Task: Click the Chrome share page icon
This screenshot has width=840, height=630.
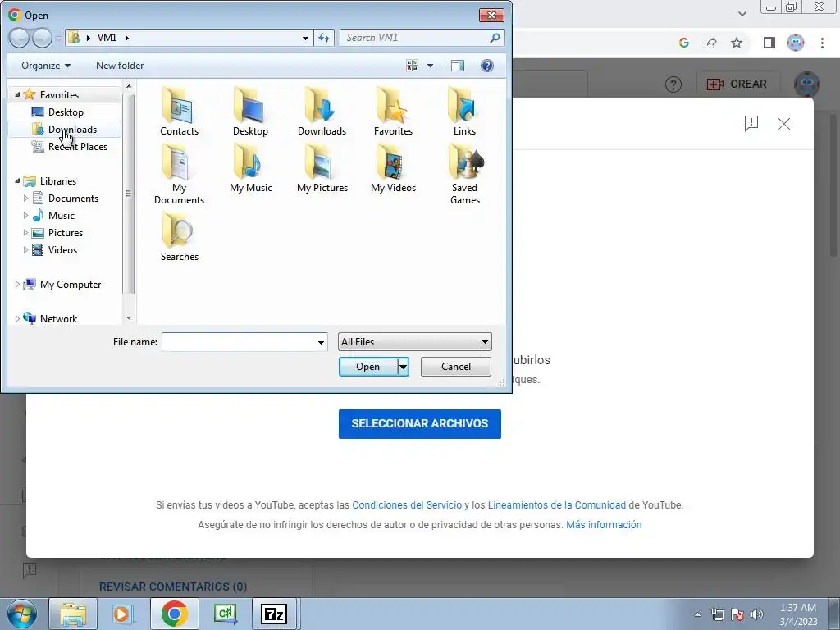Action: [x=710, y=43]
